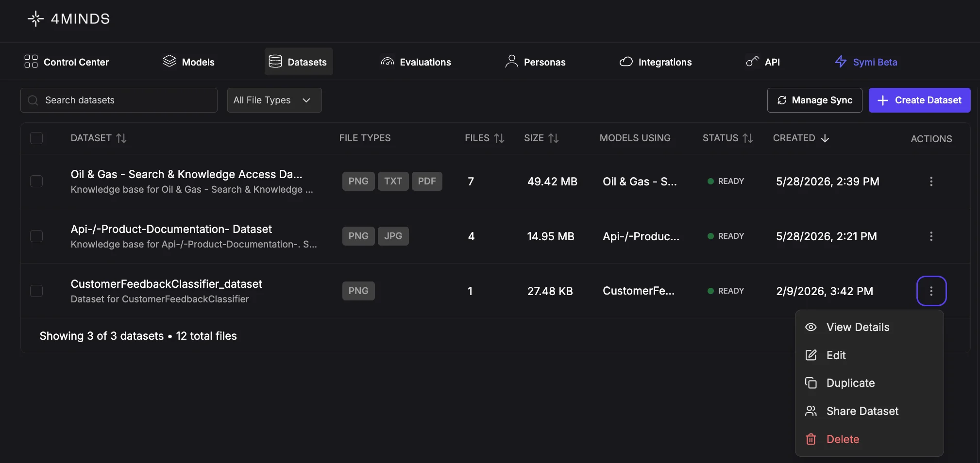Image resolution: width=980 pixels, height=463 pixels.
Task: Choose Duplicate from the actions menu
Action: point(869,383)
